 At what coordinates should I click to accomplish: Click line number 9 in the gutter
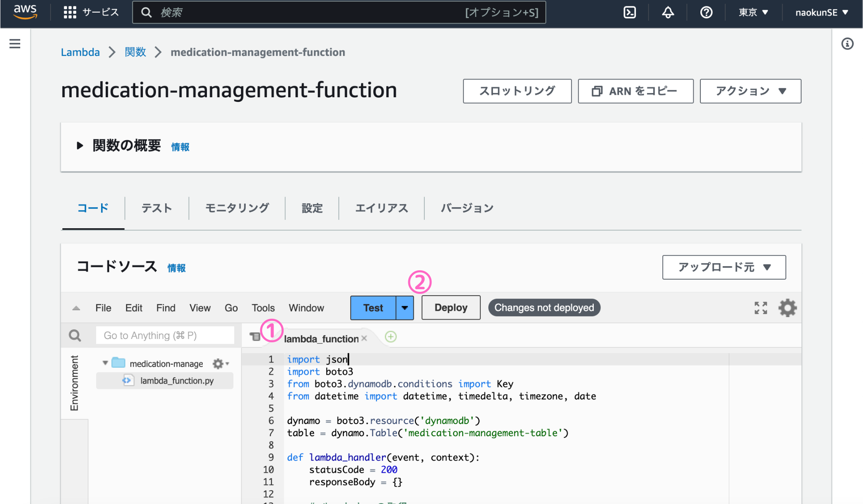coord(271,457)
